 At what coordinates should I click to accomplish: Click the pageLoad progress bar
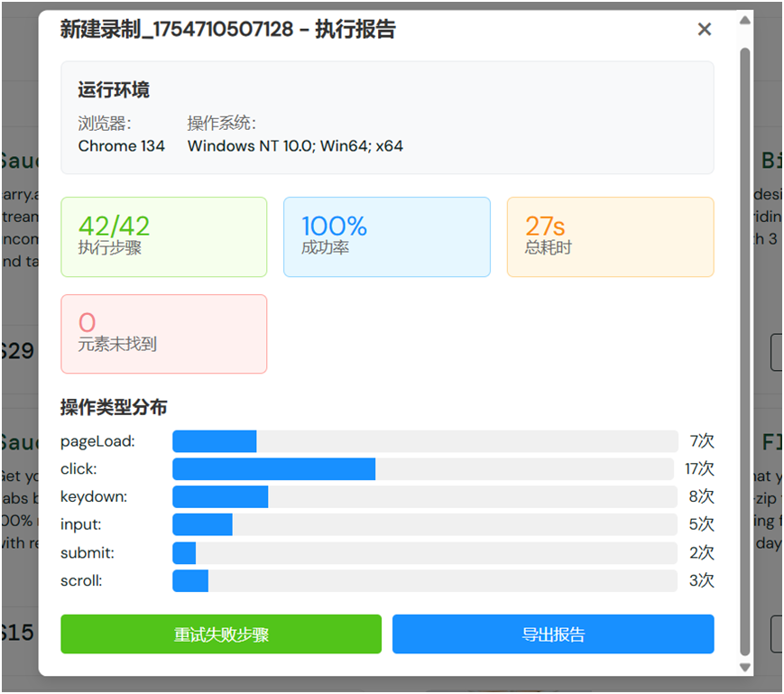[x=424, y=440]
